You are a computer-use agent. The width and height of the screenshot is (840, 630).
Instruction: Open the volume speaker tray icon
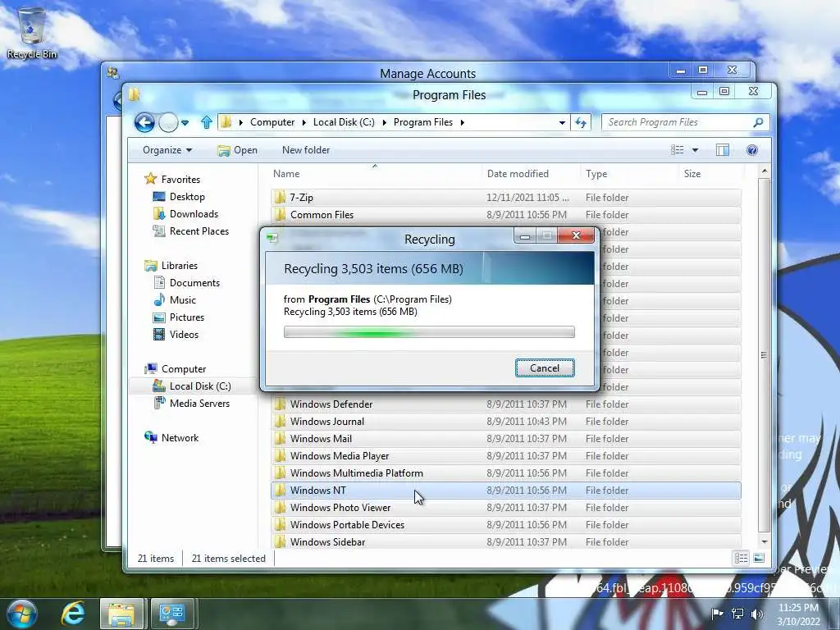coord(757,614)
